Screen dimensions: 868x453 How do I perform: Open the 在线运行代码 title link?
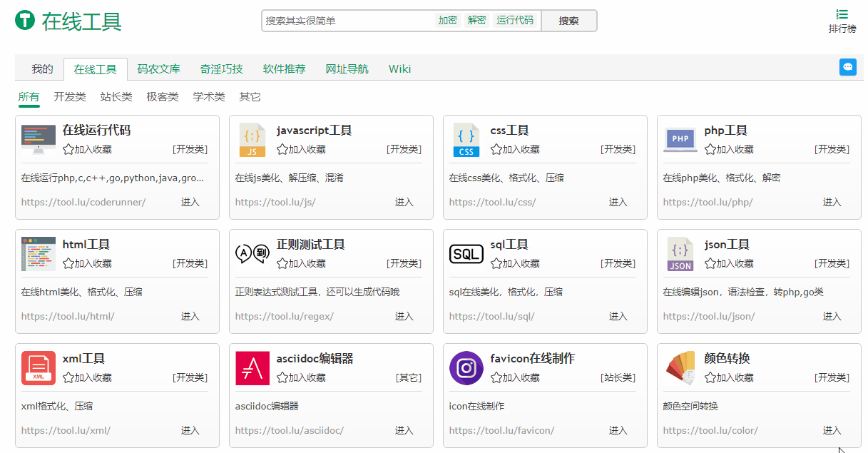96,131
